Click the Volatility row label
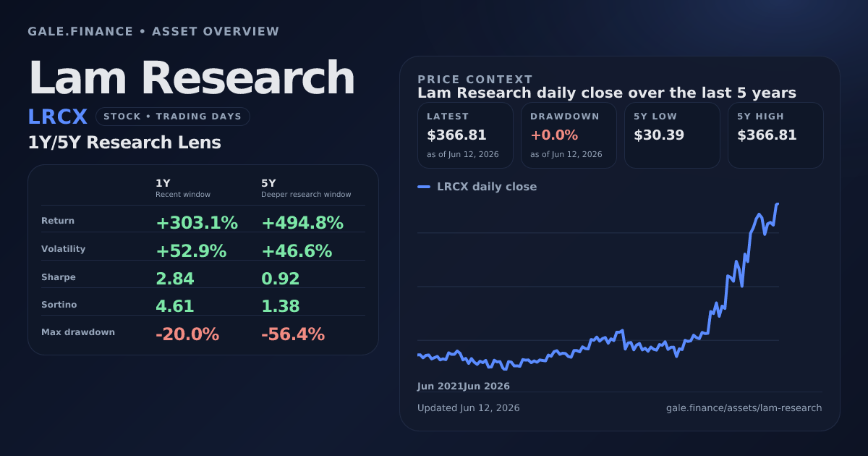The image size is (868, 456). pos(64,249)
